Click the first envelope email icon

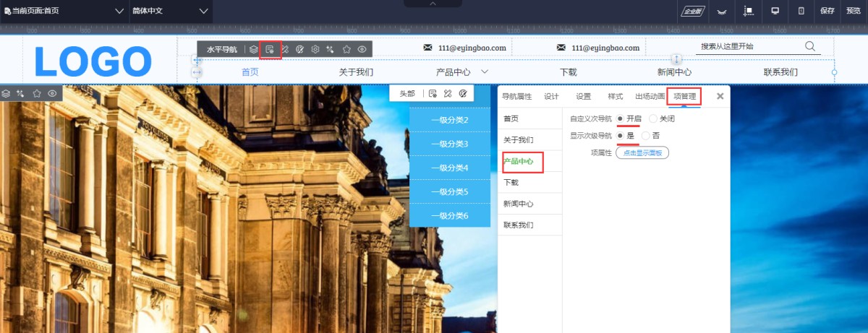point(428,48)
